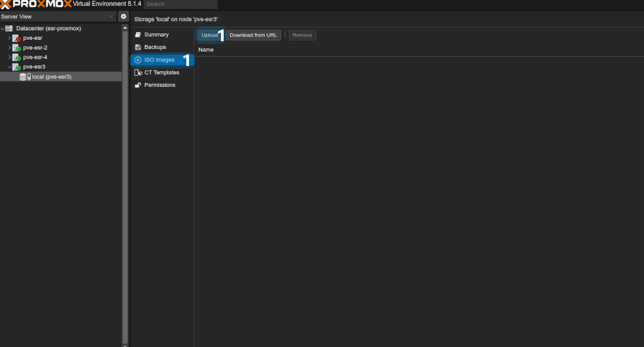644x347 pixels.
Task: Collapse the pve-esr3 node
Action: click(9, 67)
